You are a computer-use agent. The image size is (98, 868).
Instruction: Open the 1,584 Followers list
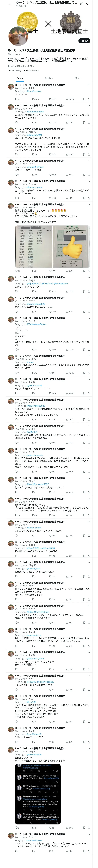(x=31, y=70)
